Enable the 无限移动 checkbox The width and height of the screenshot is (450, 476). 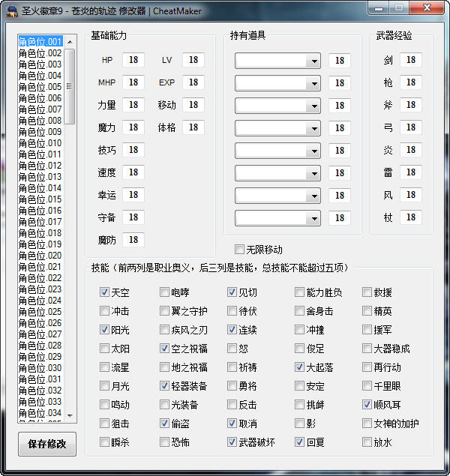click(240, 250)
